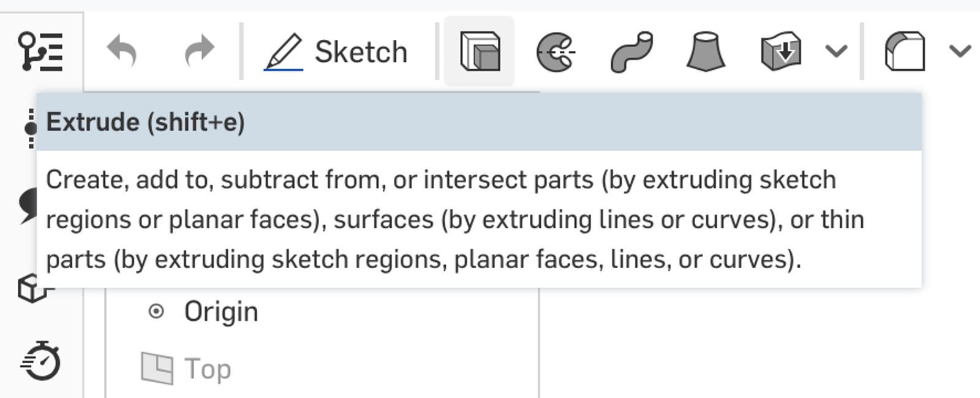The height and width of the screenshot is (398, 980).
Task: Click the Origin point marker icon
Action: click(157, 312)
